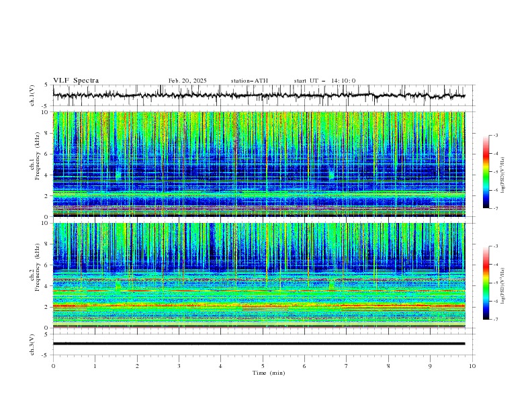Click time axis tick '10'
Viewport: 532px width, 411px height.
(x=472, y=366)
